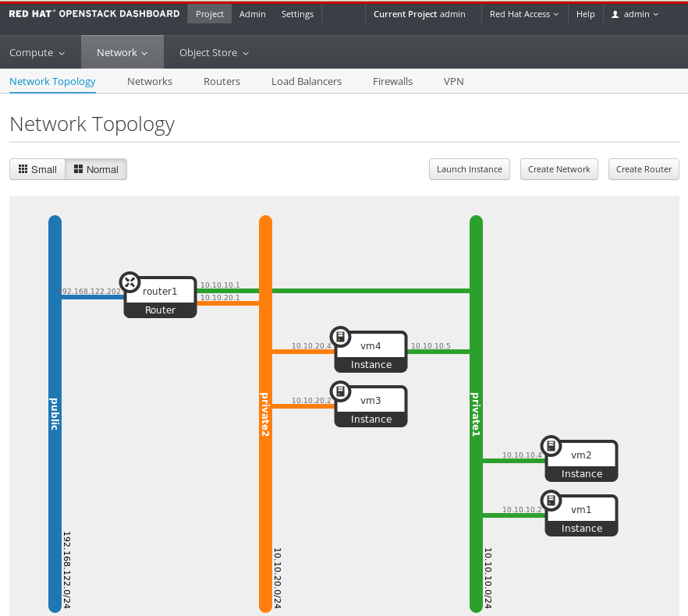
Task: Open the admin user dropdown
Action: 635,14
